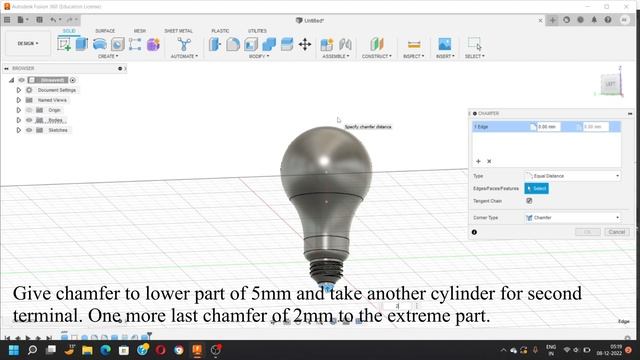The width and height of the screenshot is (640, 360).
Task: Toggle visibility of Bodies folder
Action: [x=29, y=120]
